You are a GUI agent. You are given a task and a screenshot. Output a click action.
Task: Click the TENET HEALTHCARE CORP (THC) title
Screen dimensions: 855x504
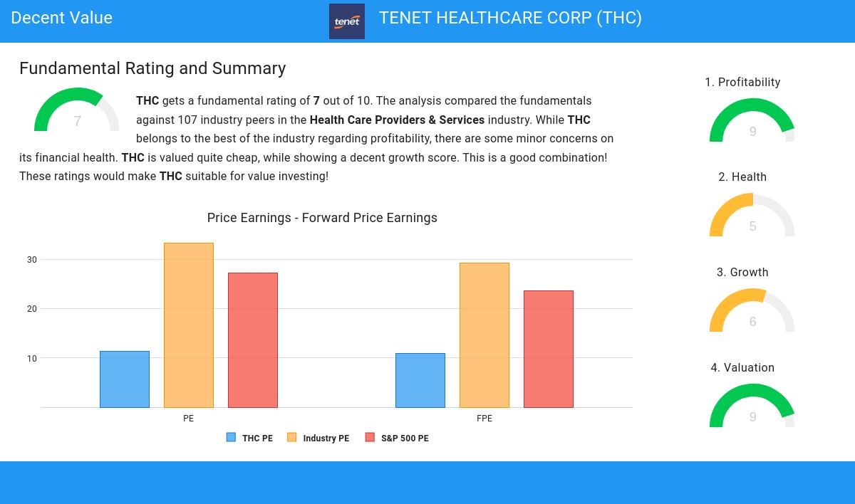click(x=510, y=19)
